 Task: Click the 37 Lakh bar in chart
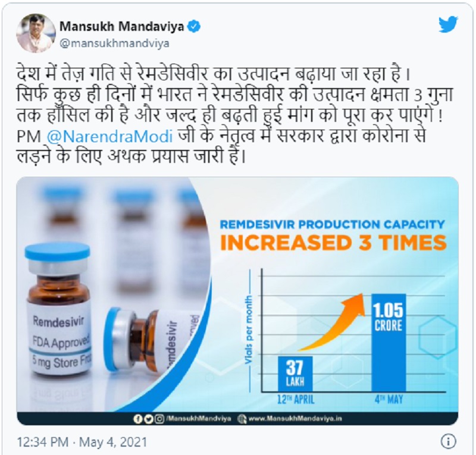coord(295,374)
